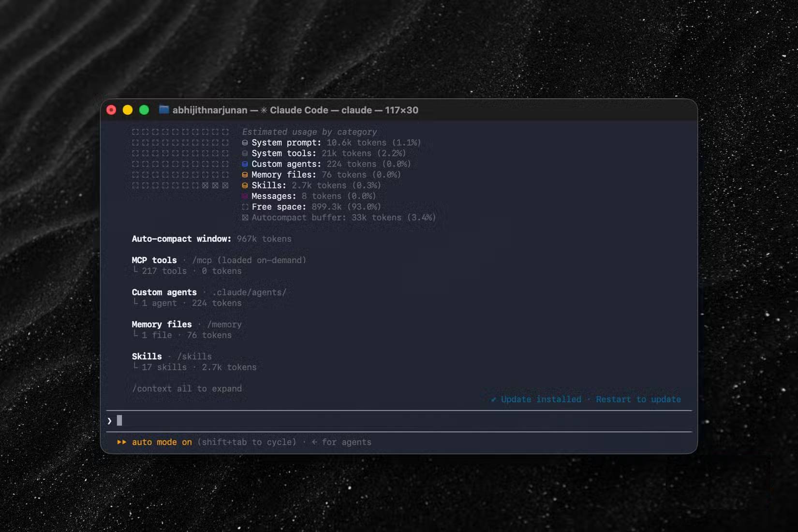Click the purple Messages category icon

(x=245, y=196)
